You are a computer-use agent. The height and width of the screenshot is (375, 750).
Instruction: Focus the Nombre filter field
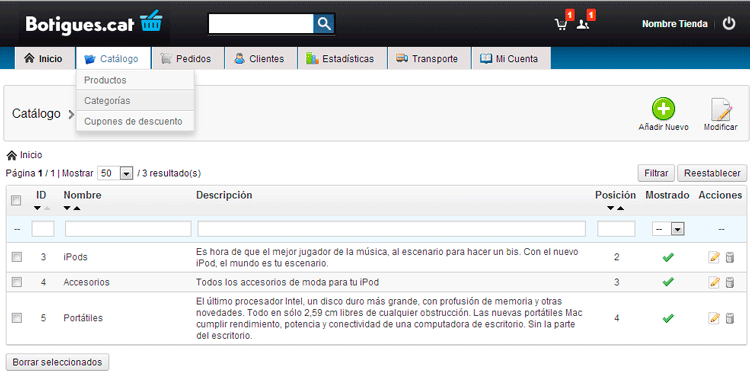pos(128,229)
